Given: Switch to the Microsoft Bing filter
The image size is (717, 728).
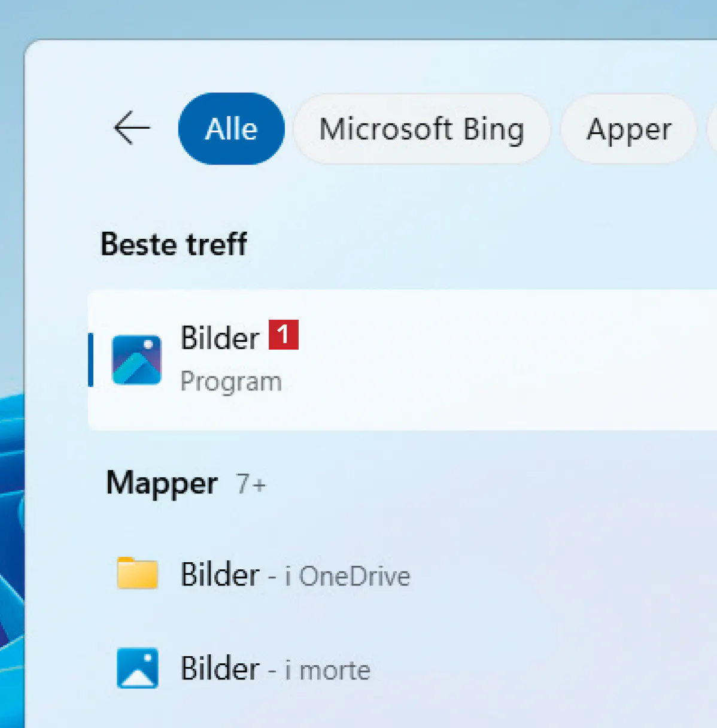Looking at the screenshot, I should [x=421, y=129].
